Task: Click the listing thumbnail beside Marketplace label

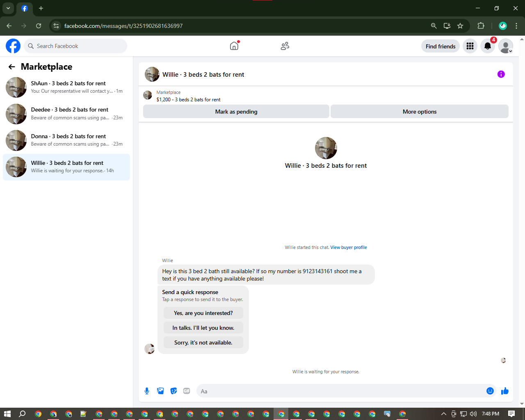Action: click(x=148, y=96)
